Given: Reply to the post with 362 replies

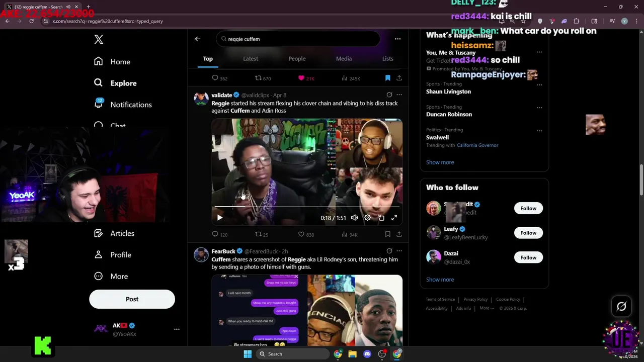Looking at the screenshot, I should pyautogui.click(x=219, y=78).
